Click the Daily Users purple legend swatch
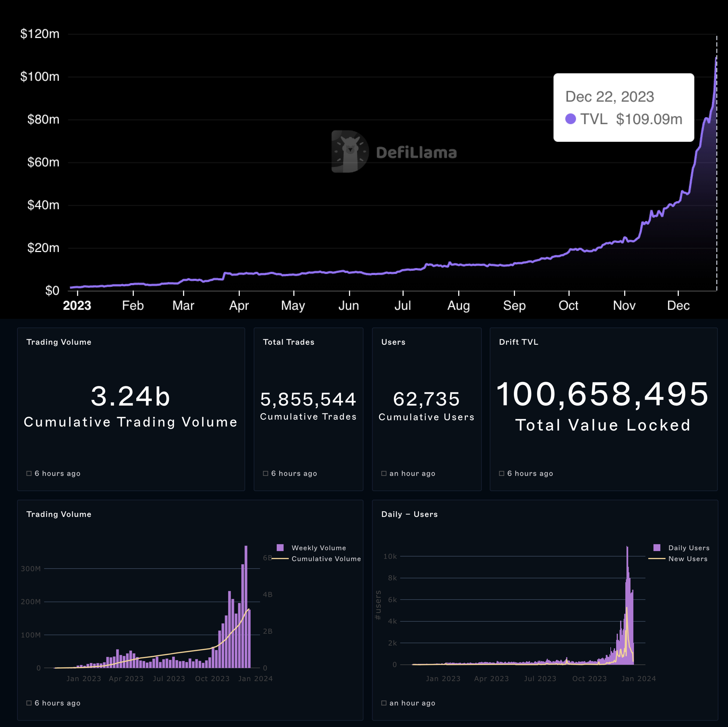Viewport: 728px width, 727px height. [657, 548]
